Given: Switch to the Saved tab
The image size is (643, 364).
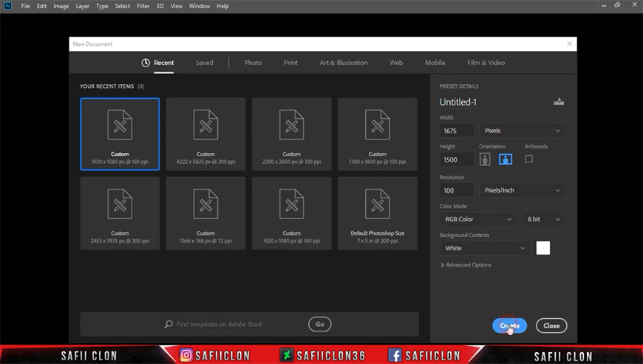Looking at the screenshot, I should (x=204, y=63).
